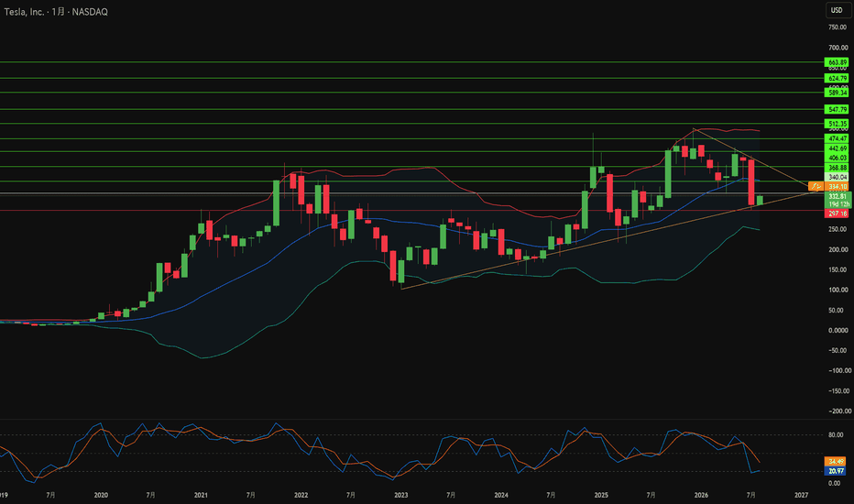The image size is (854, 504).
Task: Click the orange 34.49 oscillator value label
Action: click(836, 462)
